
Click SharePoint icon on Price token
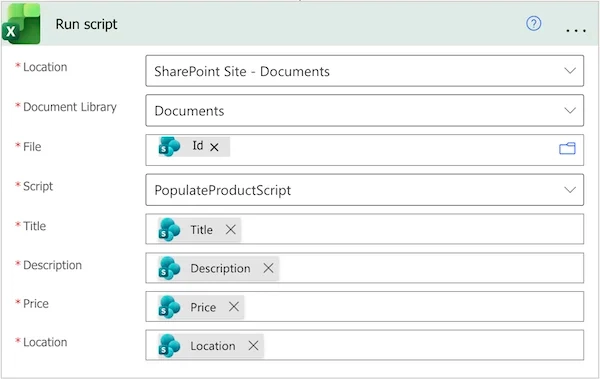tap(169, 307)
